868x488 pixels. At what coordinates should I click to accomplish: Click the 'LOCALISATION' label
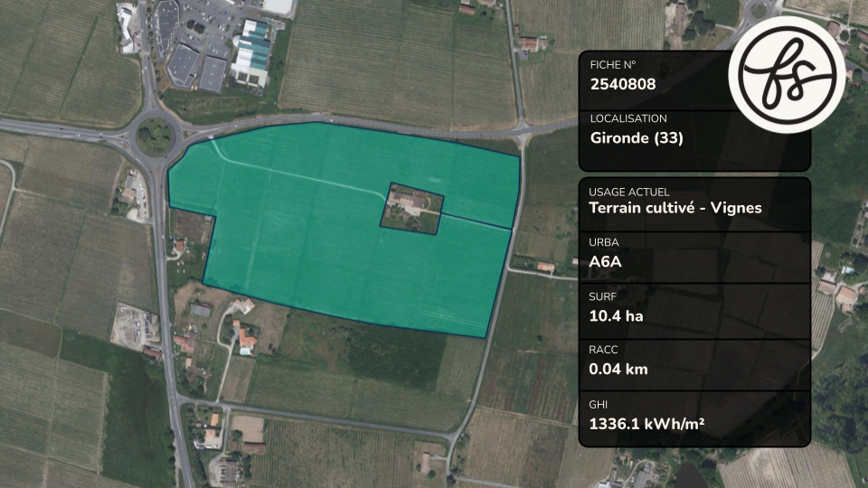point(628,118)
